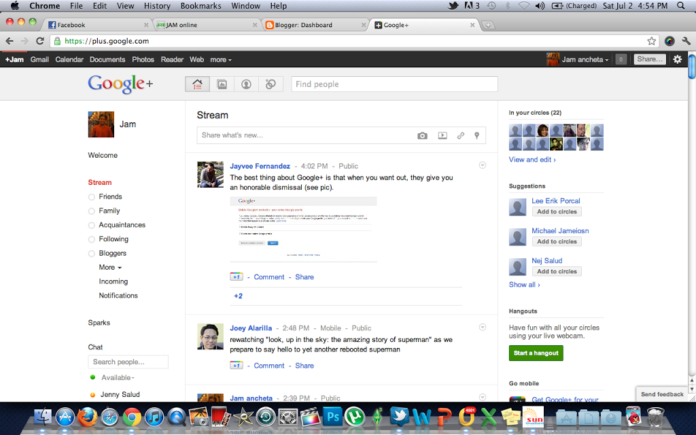
Task: Click +1 on Joey Alarilla's post
Action: (x=236, y=365)
